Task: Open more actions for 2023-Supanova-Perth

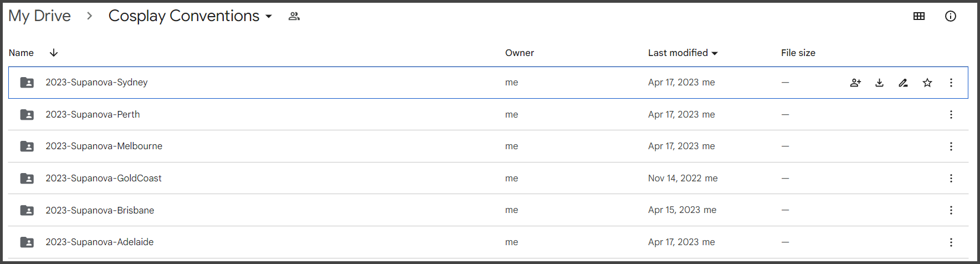Action: (951, 114)
